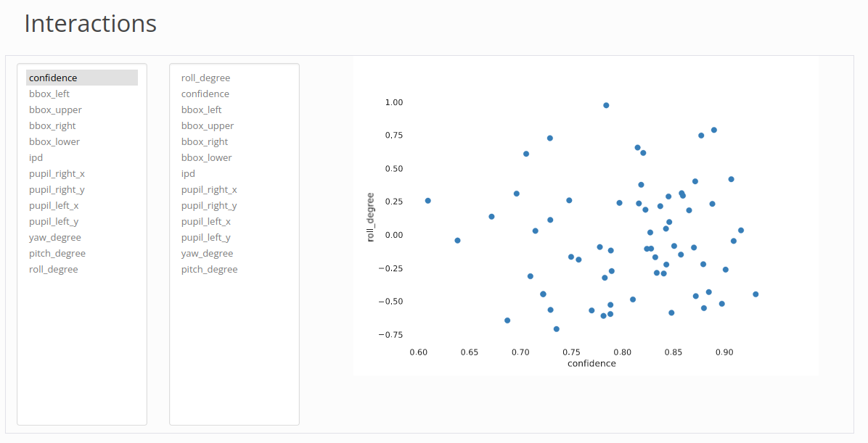Choose bbox_lower in the first variable list

(54, 141)
